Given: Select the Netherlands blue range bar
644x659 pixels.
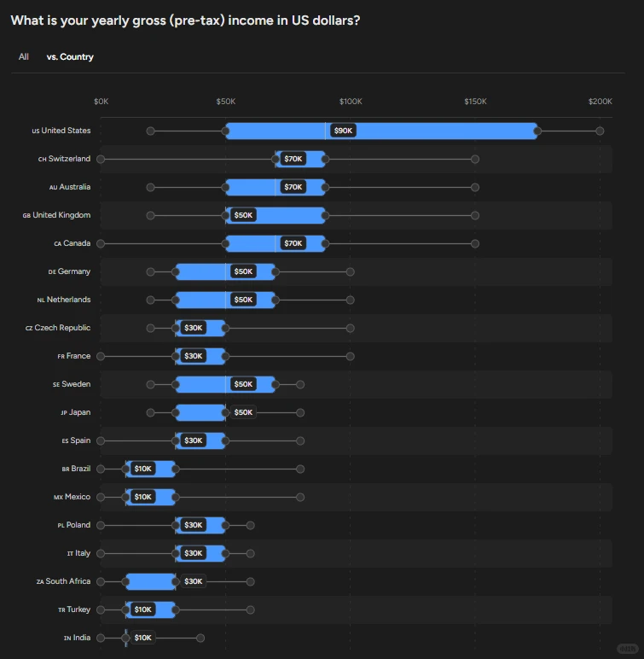Looking at the screenshot, I should point(225,300).
